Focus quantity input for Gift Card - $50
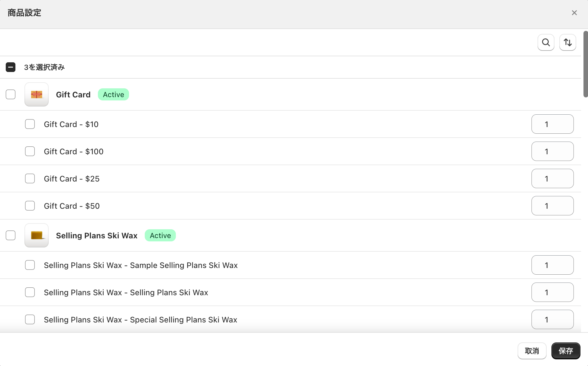 coord(552,206)
